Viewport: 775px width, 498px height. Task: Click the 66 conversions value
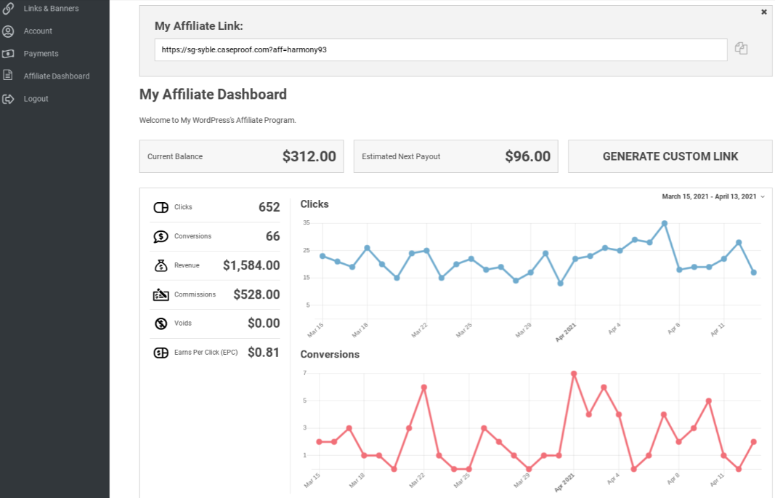(x=273, y=236)
